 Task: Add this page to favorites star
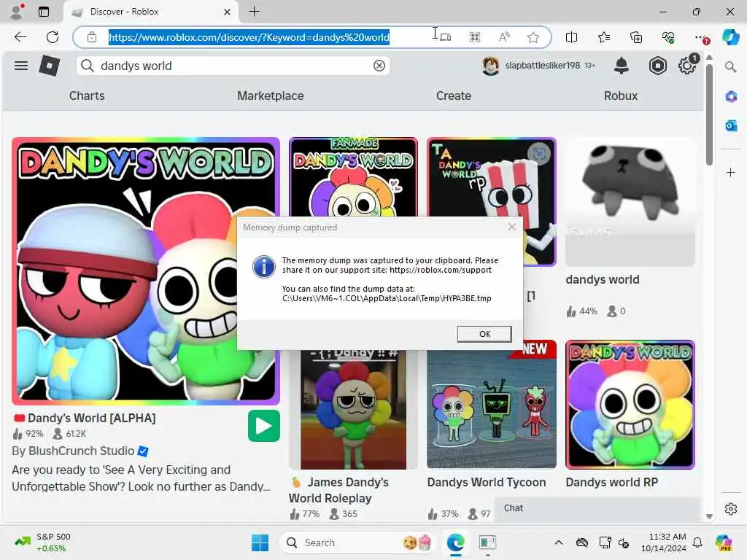[533, 37]
